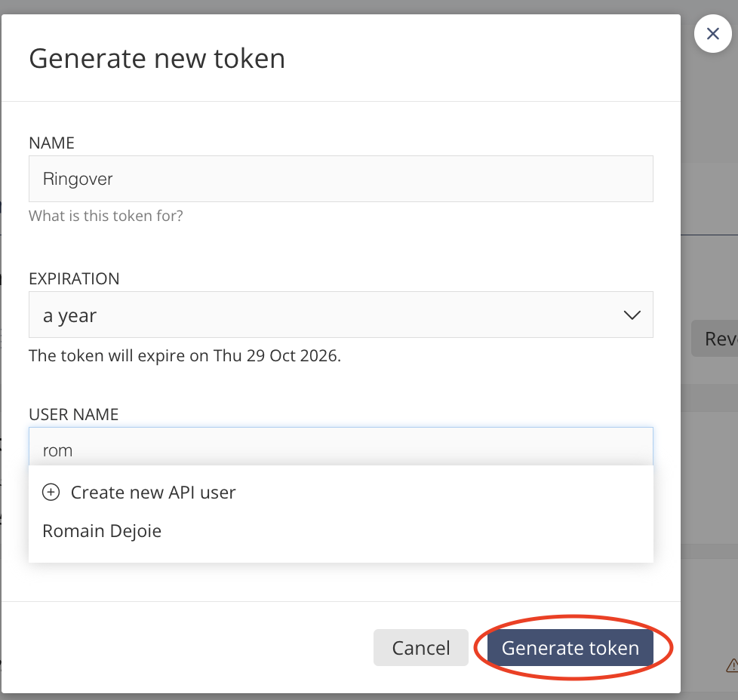
Task: Choose Create new API user from the list
Action: coord(153,492)
